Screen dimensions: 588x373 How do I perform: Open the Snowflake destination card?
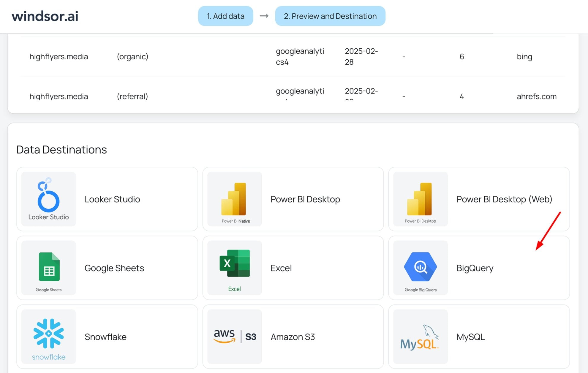[107, 337]
